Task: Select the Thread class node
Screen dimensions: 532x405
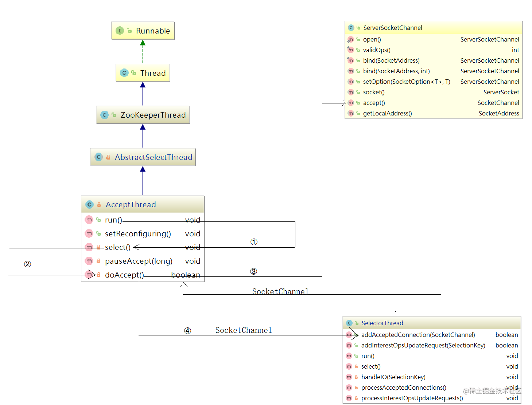Action: tap(143, 73)
